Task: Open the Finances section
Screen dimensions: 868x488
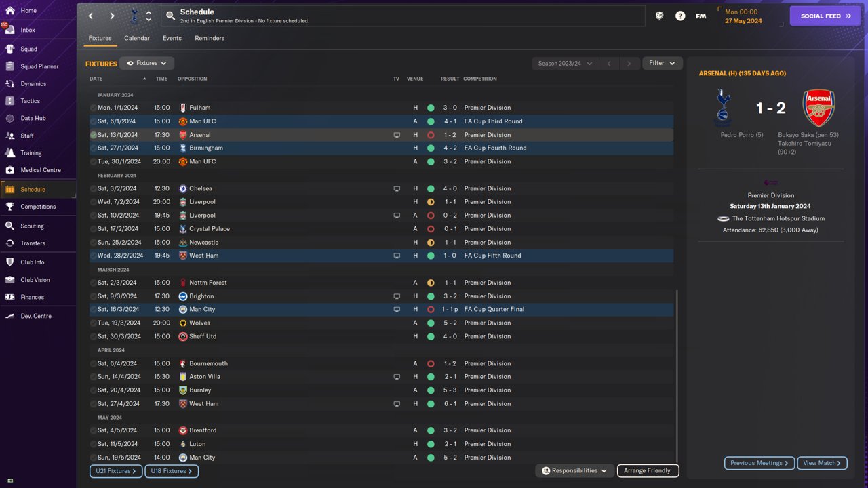Action: pyautogui.click(x=32, y=297)
